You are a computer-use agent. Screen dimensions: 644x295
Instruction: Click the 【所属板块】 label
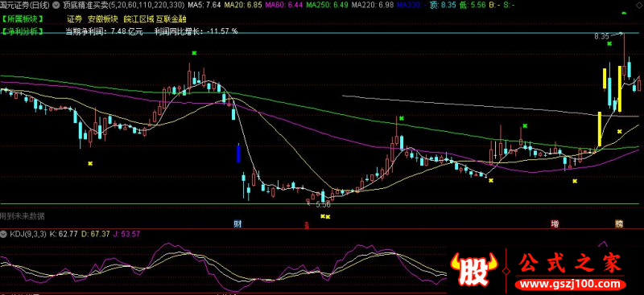pyautogui.click(x=23, y=18)
